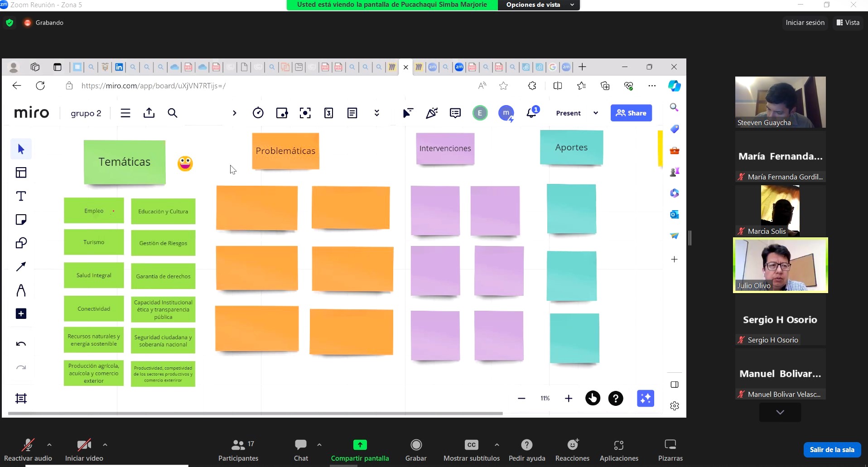
Task: Unmute with Reactivar audio
Action: click(28, 450)
